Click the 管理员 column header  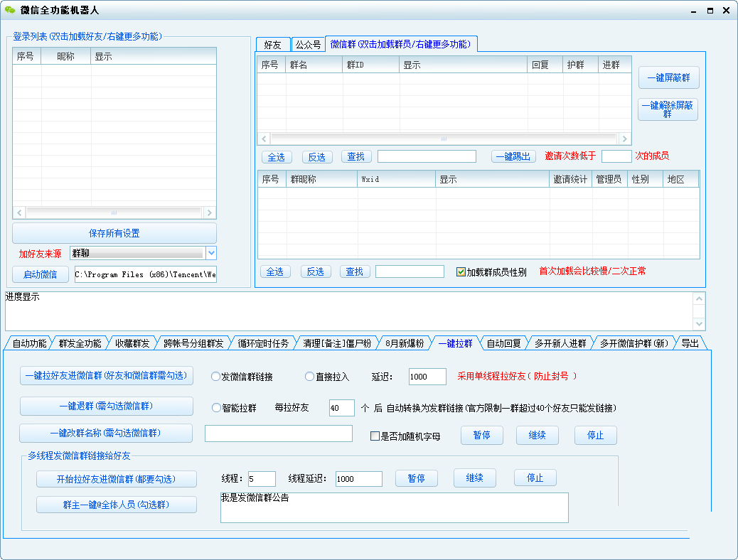pos(609,179)
